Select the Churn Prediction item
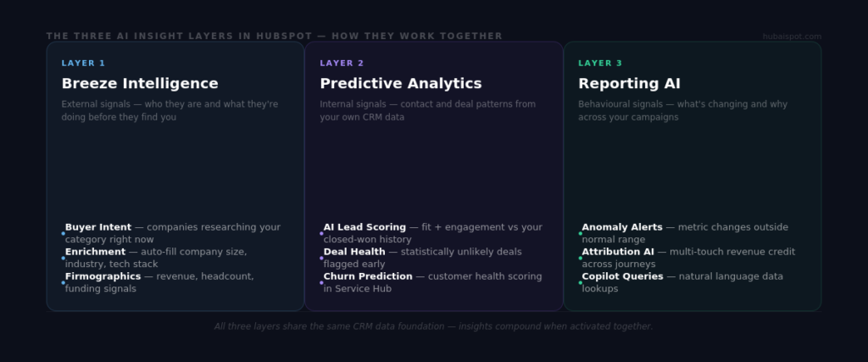Viewport: 868px width, 362px height. coord(432,282)
